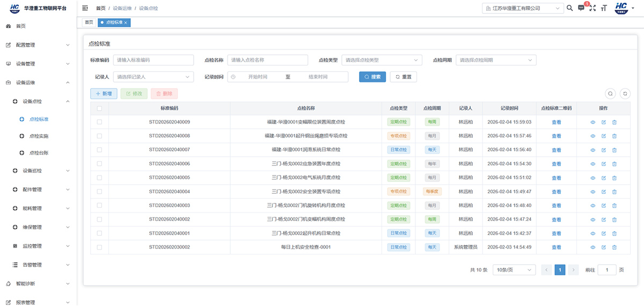Image resolution: width=644 pixels, height=306 pixels.
Task: View details of row STD202602040008
Action: (x=593, y=136)
